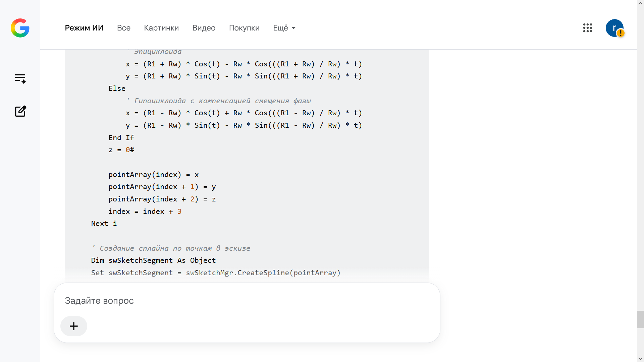Viewport: 644px width, 362px height.
Task: Open AI mode history icon in sidebar
Action: (20, 78)
